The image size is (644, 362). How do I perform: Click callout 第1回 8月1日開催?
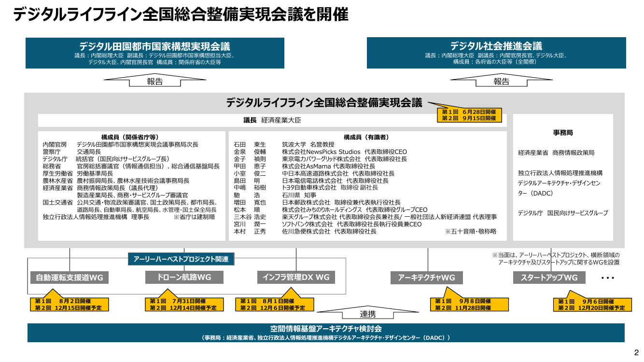point(276,304)
